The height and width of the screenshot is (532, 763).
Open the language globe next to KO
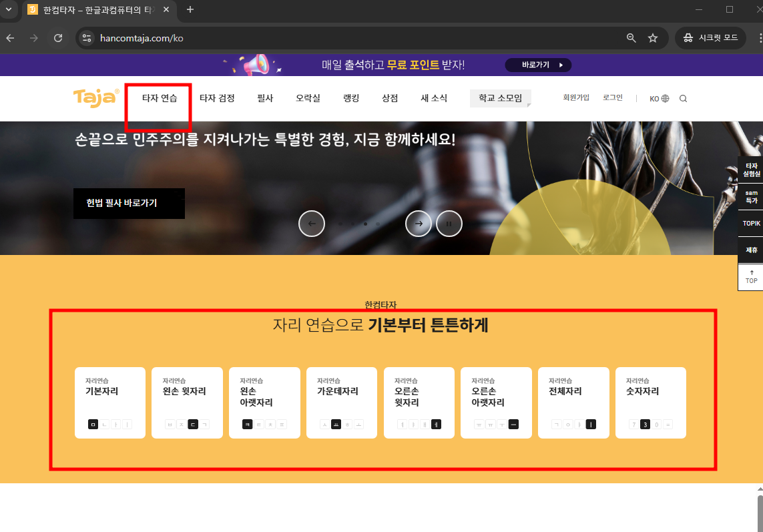(x=664, y=98)
